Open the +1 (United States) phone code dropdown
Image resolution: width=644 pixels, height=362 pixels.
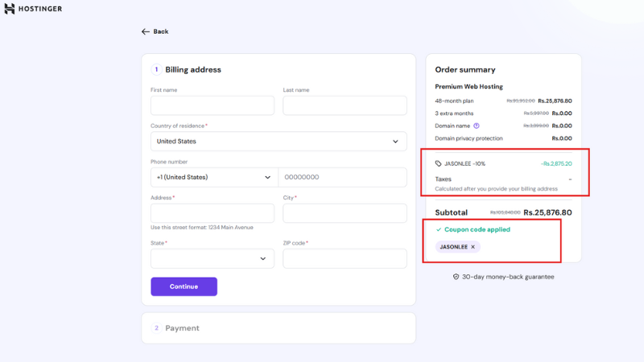pyautogui.click(x=214, y=177)
